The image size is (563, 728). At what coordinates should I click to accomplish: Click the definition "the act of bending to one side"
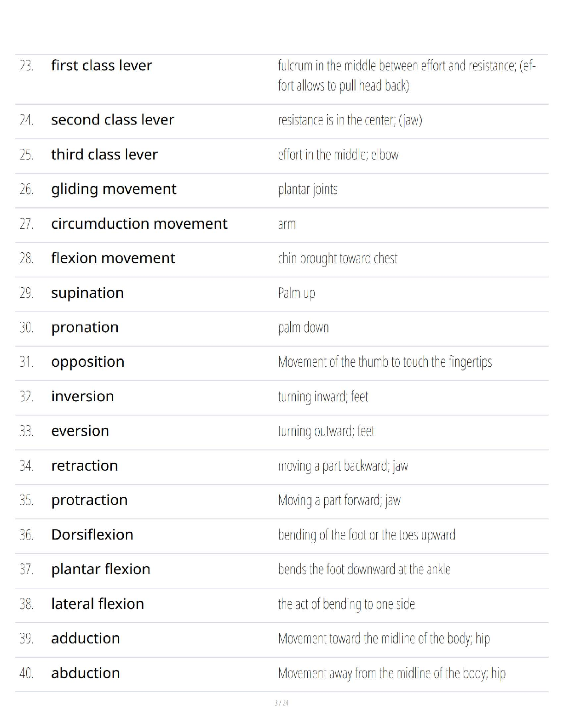(x=346, y=604)
